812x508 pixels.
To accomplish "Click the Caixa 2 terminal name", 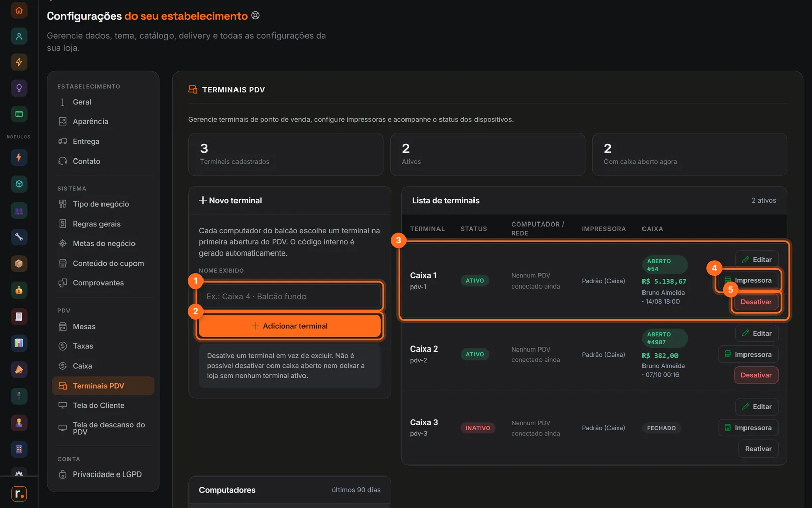I will (x=424, y=349).
